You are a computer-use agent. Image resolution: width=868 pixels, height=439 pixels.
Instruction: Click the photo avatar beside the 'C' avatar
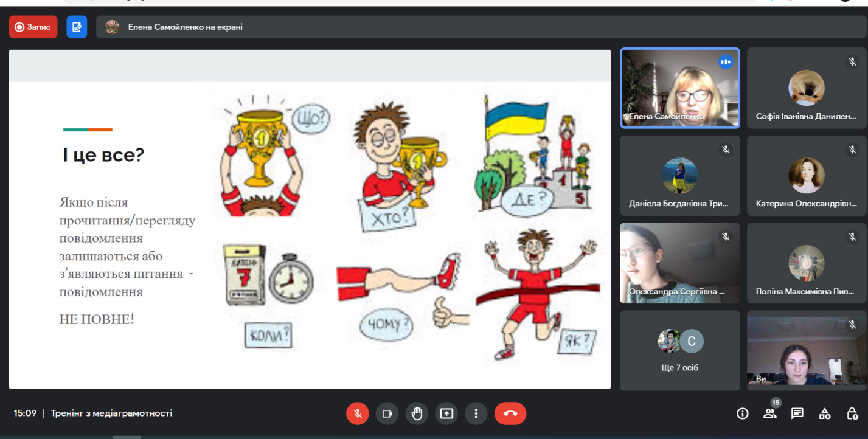[670, 341]
